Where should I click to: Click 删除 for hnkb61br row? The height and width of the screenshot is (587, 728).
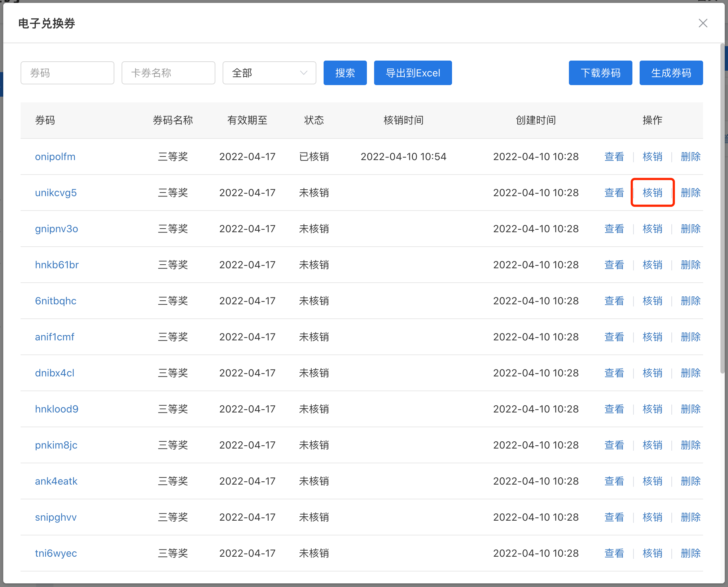pos(691,265)
